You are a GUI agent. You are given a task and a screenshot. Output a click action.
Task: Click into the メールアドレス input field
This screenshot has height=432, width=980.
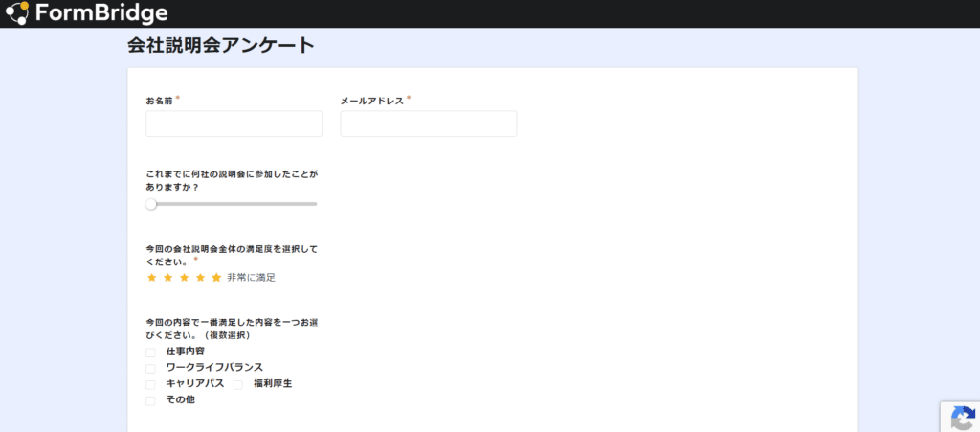click(428, 124)
